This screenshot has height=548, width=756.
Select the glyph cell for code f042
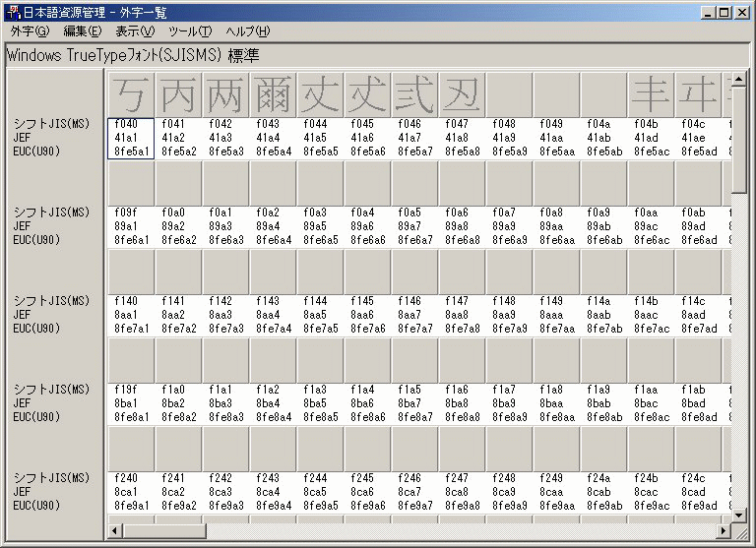coord(224,94)
